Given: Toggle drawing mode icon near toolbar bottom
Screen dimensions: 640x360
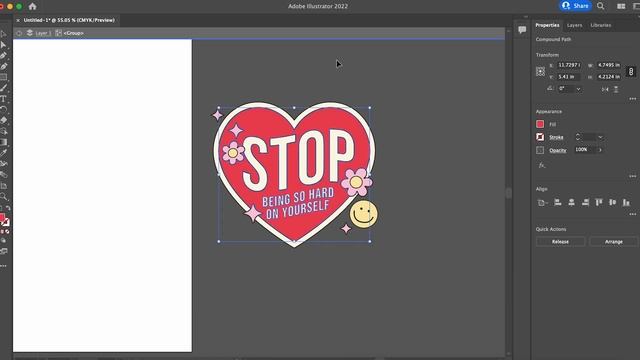Looking at the screenshot, I should tap(3, 241).
